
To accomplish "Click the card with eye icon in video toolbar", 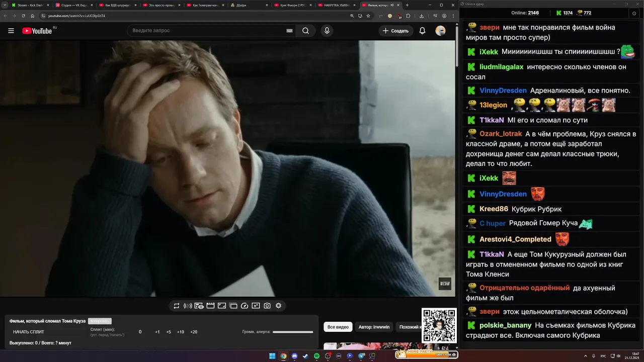I will click(x=199, y=306).
